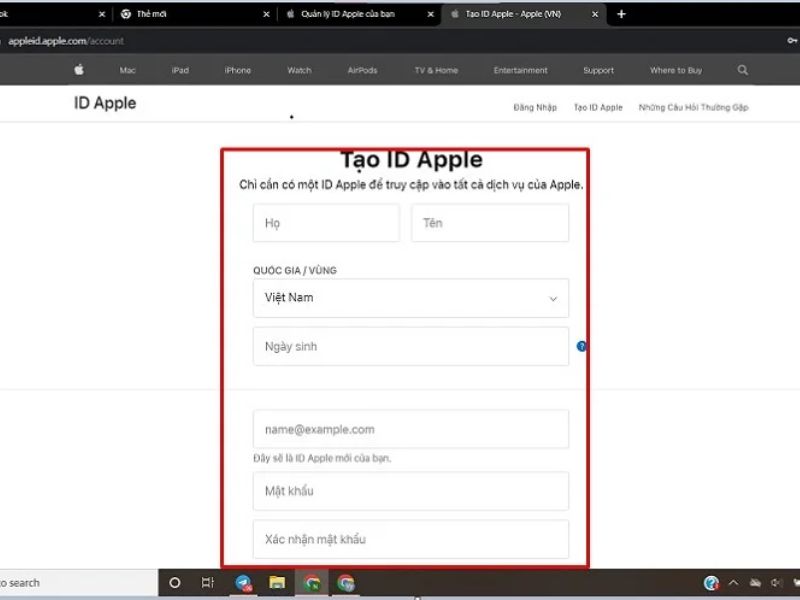Click the Cortana circle icon on the taskbar

[x=174, y=583]
